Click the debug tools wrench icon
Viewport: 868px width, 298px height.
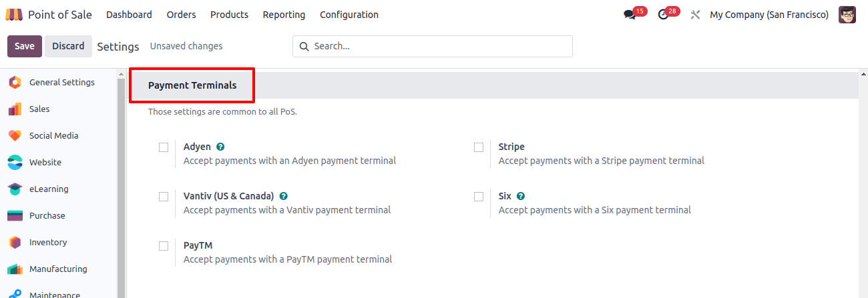point(695,15)
